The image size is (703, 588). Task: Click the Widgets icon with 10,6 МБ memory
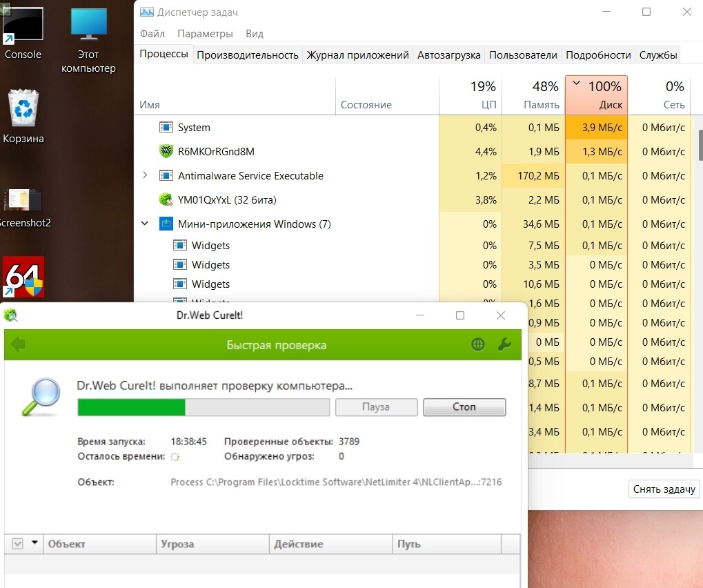tap(180, 284)
